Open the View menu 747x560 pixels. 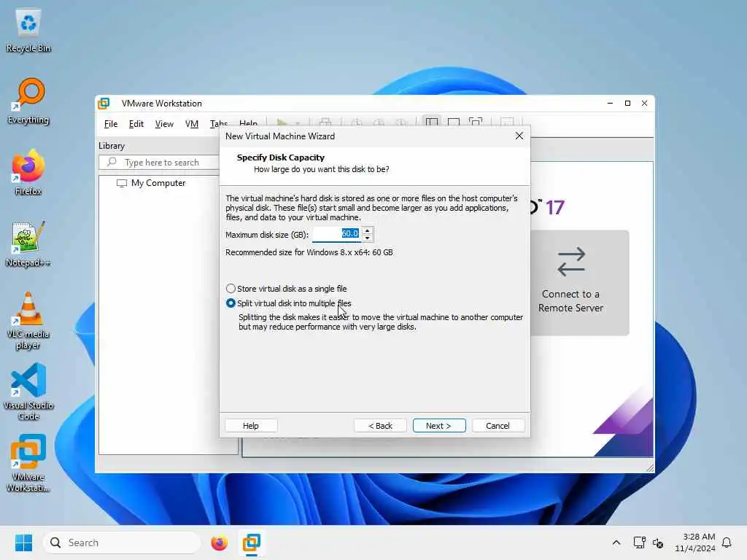pyautogui.click(x=164, y=124)
